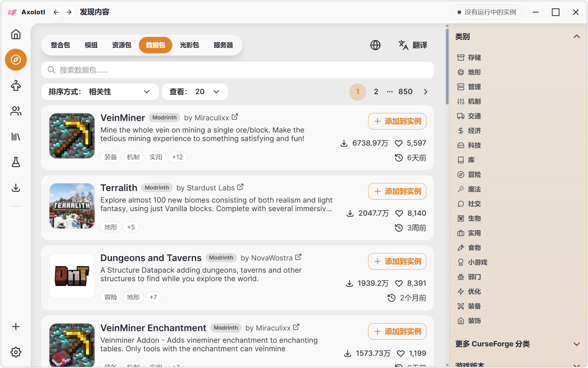The height and width of the screenshot is (368, 588).
Task: Click the search magnifier icon
Action: pos(52,70)
